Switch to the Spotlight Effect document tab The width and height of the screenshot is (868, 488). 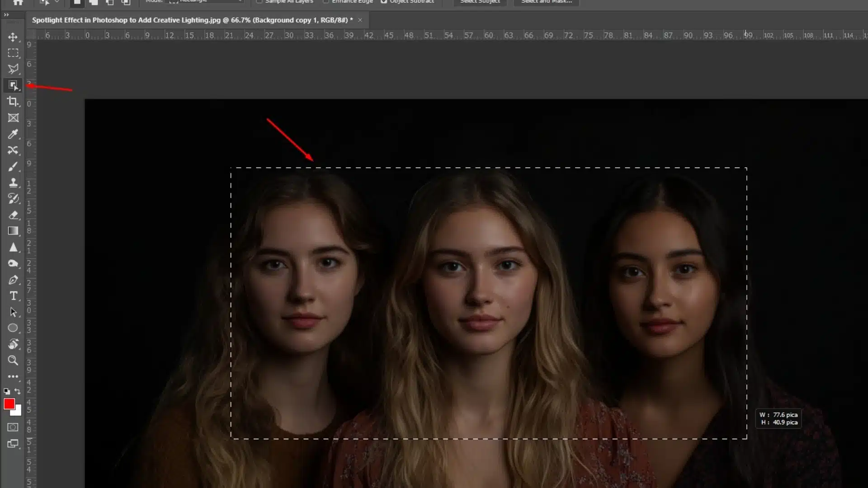[193, 20]
